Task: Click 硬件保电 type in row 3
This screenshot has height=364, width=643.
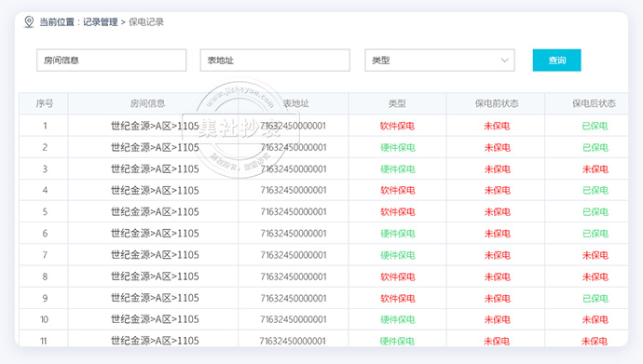Action: coord(397,169)
